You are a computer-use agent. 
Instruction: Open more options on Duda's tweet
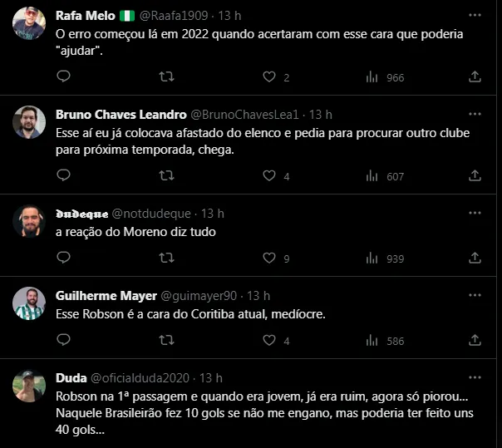[x=475, y=378]
